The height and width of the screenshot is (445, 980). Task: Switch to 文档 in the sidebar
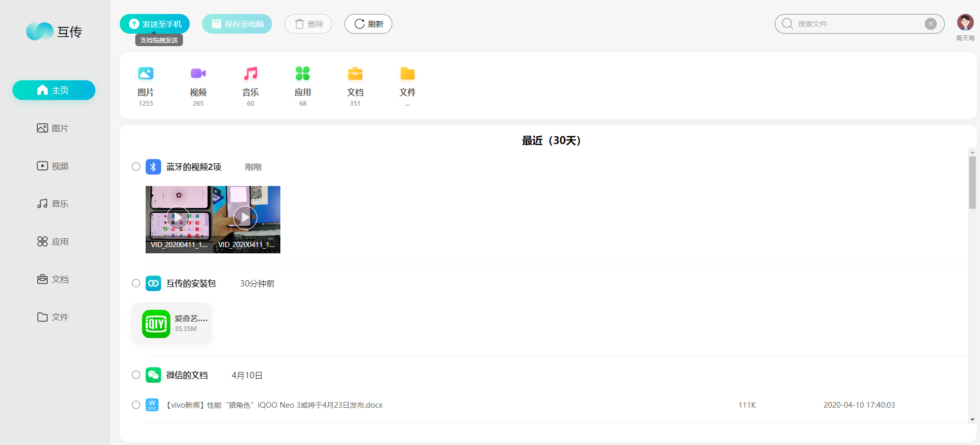point(53,279)
